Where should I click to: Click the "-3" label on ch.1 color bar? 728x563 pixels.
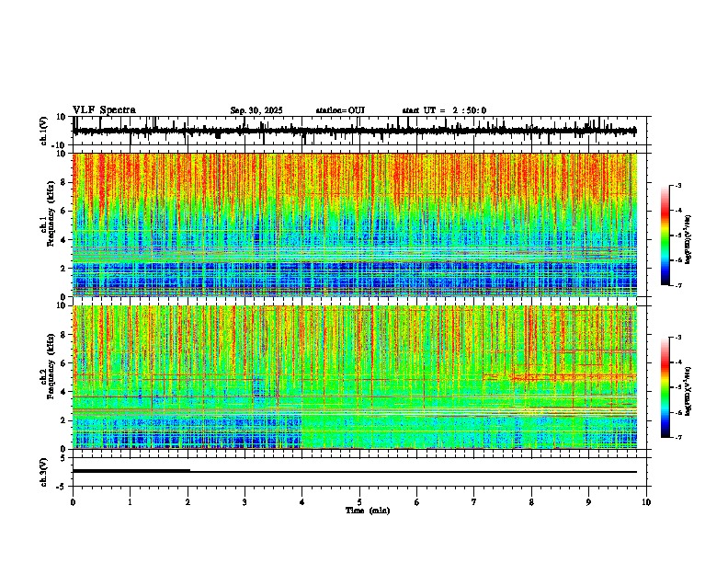click(678, 185)
